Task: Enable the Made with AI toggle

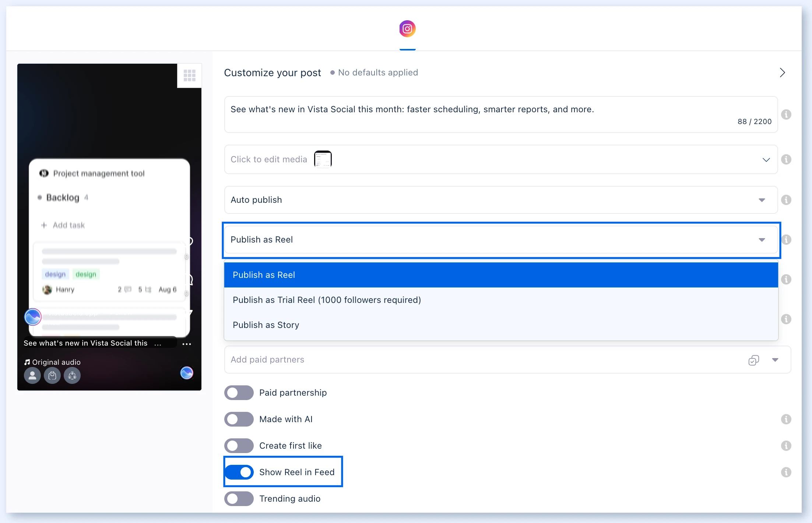Action: pos(239,419)
